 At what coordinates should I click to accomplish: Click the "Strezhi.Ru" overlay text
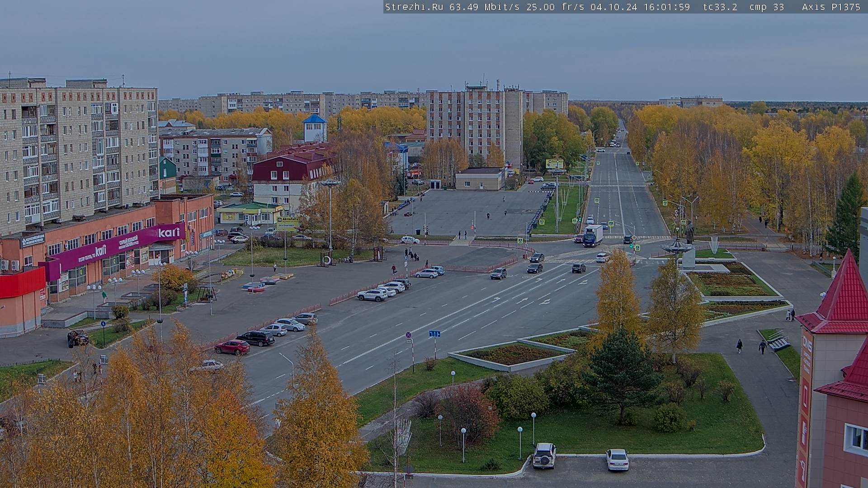tap(414, 7)
